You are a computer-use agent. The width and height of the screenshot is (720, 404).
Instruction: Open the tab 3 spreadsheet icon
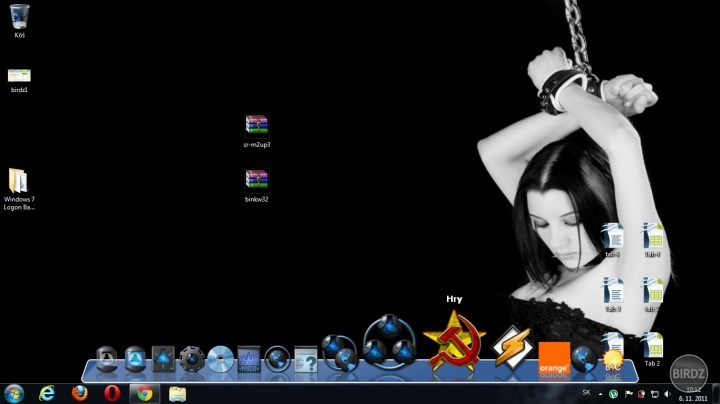pyautogui.click(x=652, y=294)
